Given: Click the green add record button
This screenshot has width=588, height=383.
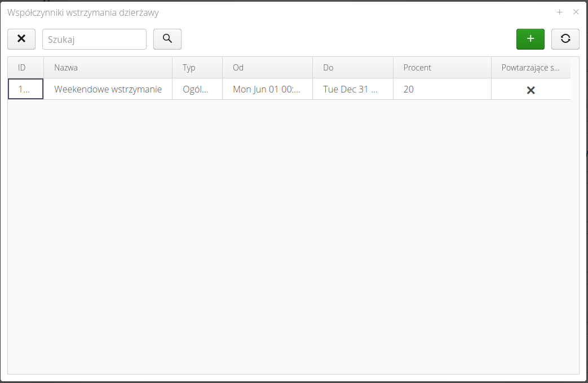Looking at the screenshot, I should pos(530,39).
